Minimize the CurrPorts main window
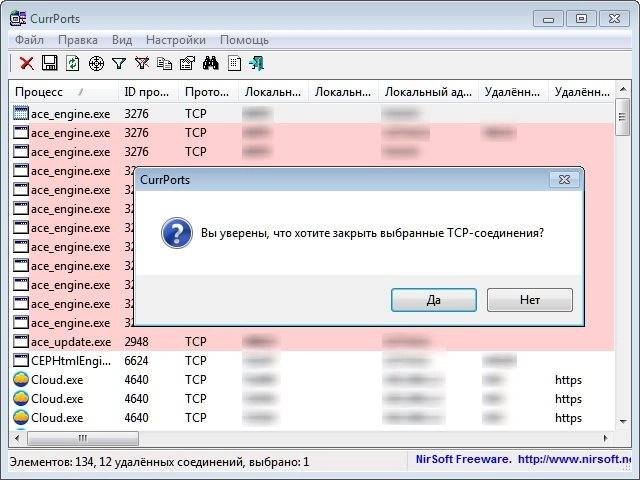 pyautogui.click(x=548, y=19)
